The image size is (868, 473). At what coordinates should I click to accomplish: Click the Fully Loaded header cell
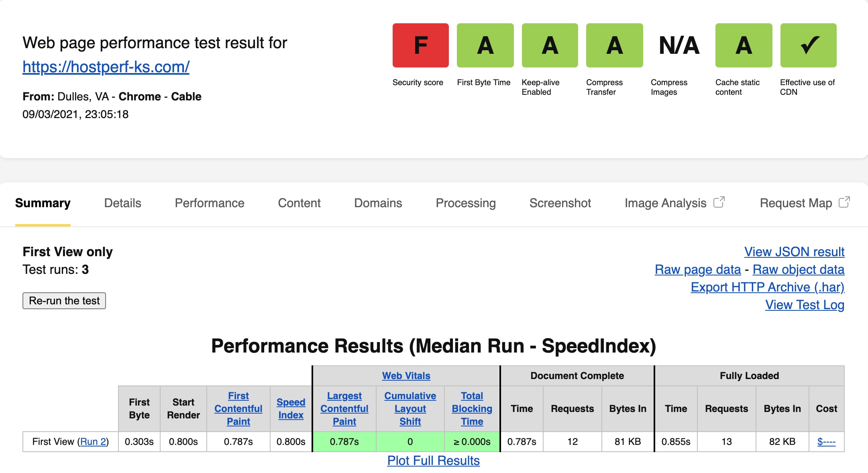pyautogui.click(x=750, y=376)
